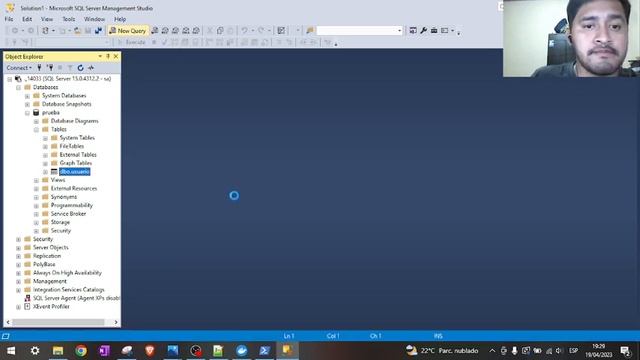Collapse the Databases node

[x=18, y=87]
